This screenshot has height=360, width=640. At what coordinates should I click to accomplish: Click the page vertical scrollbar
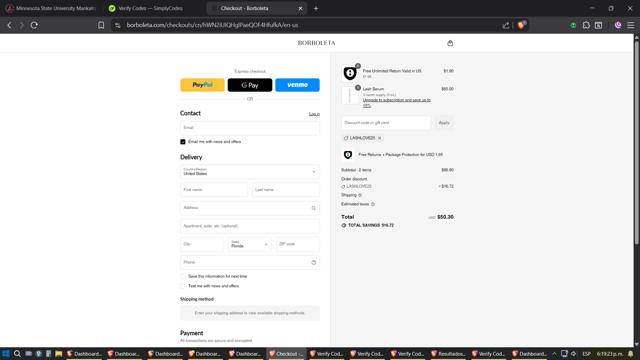[x=636, y=141]
